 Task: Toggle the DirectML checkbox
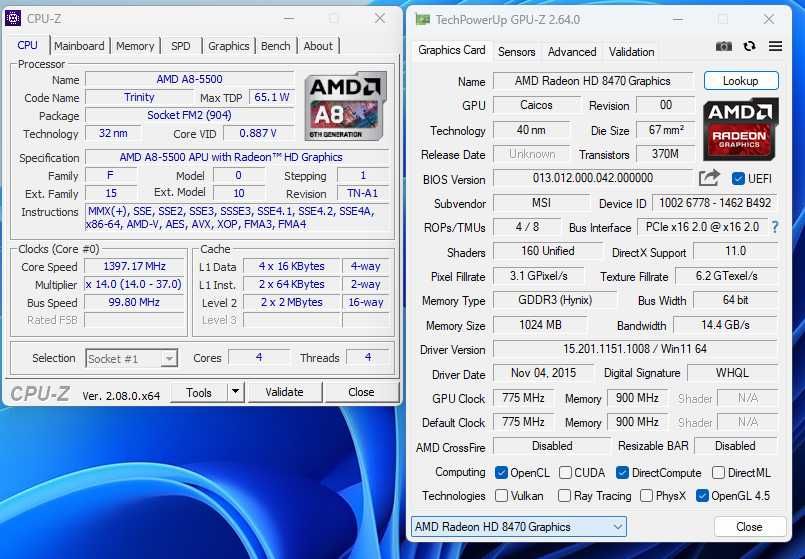coord(718,473)
